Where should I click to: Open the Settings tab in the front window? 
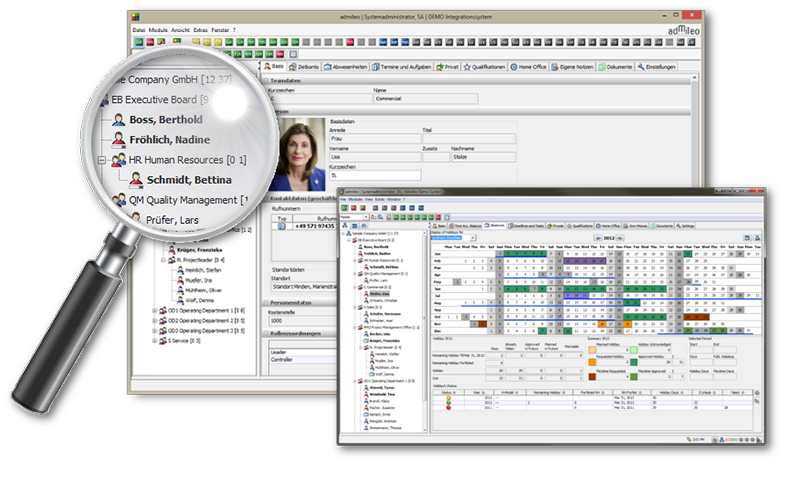pyautogui.click(x=686, y=226)
